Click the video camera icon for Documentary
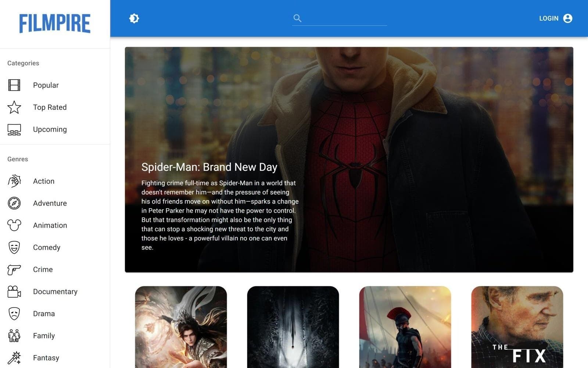Viewport: 588px width, 368px height. coord(14,291)
